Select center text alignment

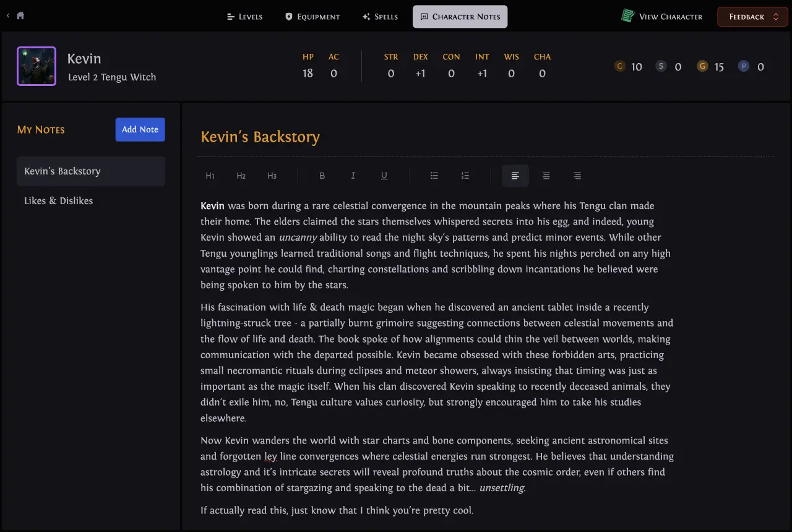[x=546, y=176]
